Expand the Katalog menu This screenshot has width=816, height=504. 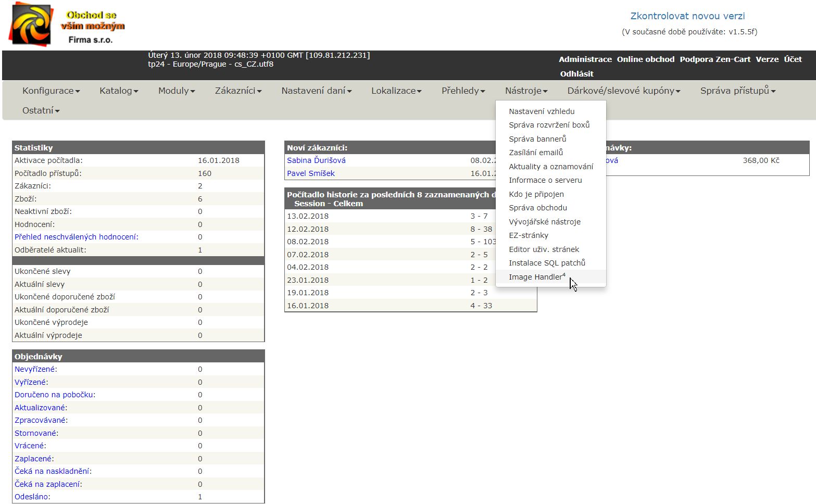(x=119, y=91)
